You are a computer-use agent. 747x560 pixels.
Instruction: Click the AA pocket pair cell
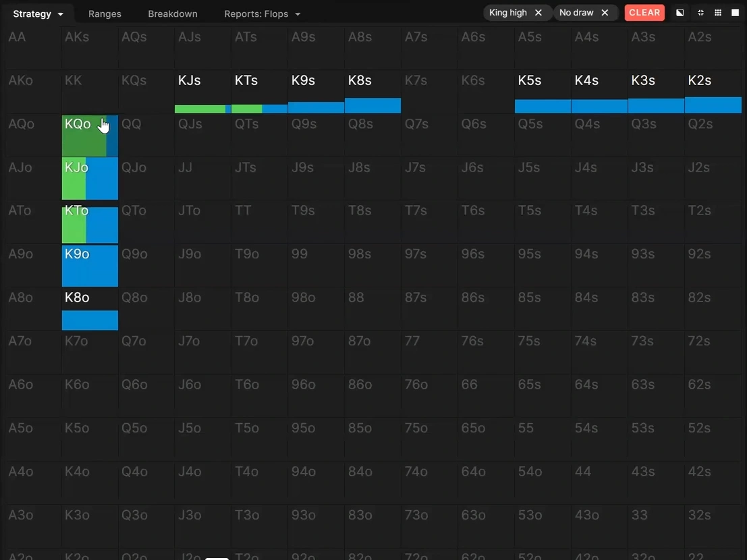(33, 48)
